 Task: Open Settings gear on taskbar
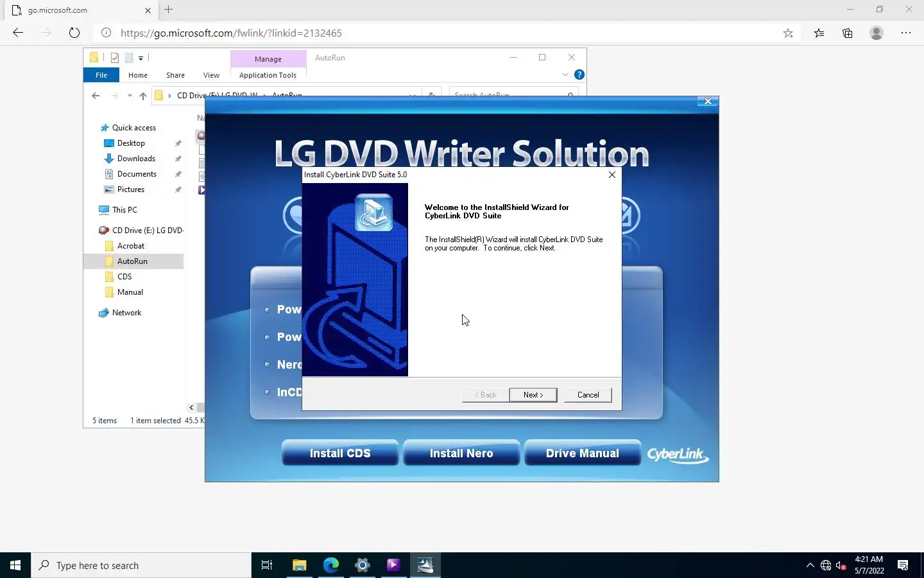coord(363,565)
